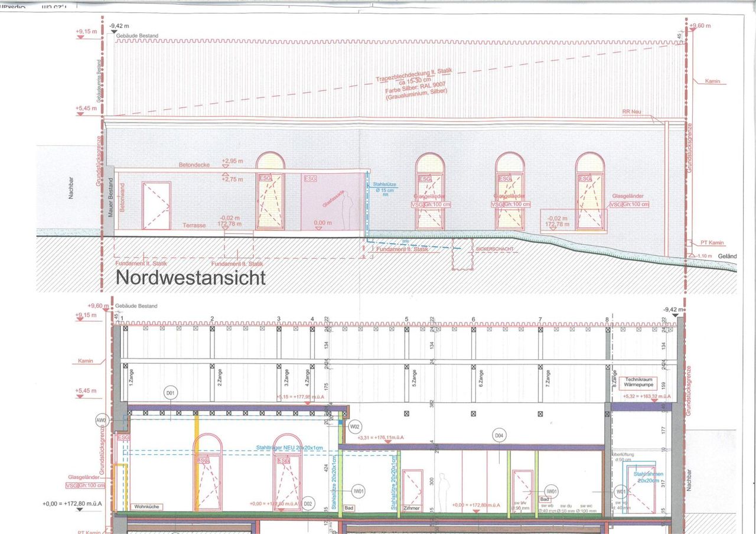
Task: Click the W02 circular wall marker
Action: [x=355, y=426]
